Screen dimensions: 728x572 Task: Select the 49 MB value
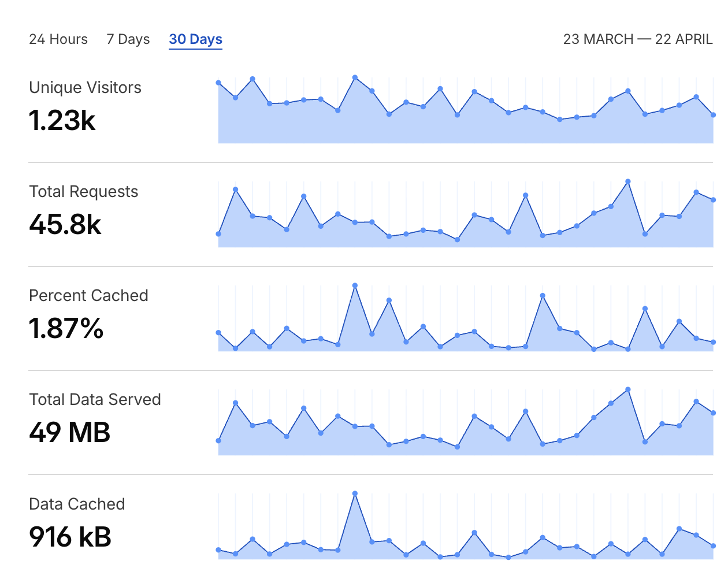(70, 432)
